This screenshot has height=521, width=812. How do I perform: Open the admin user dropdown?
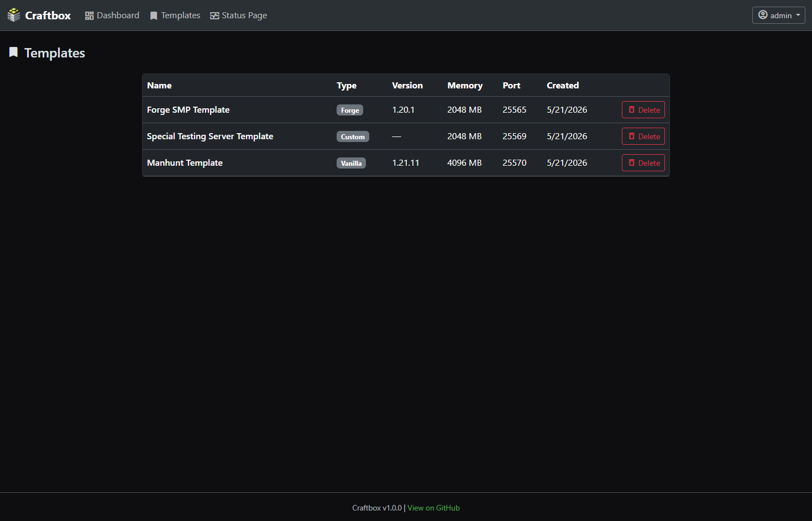[778, 15]
